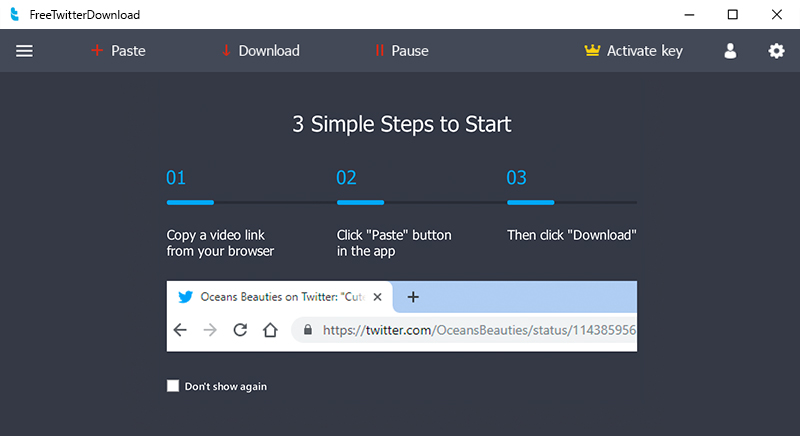Open settings via the gear icon
Screen dimensions: 800x436
tap(777, 51)
